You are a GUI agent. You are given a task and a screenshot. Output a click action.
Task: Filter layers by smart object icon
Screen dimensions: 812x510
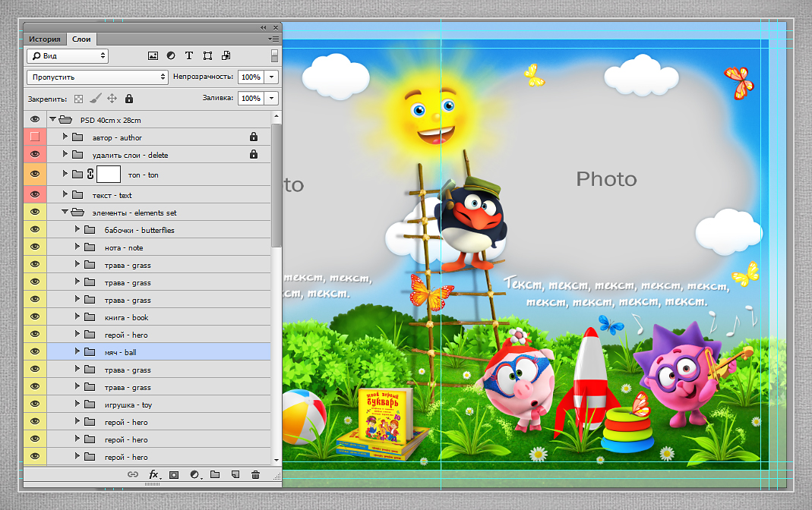(x=226, y=56)
